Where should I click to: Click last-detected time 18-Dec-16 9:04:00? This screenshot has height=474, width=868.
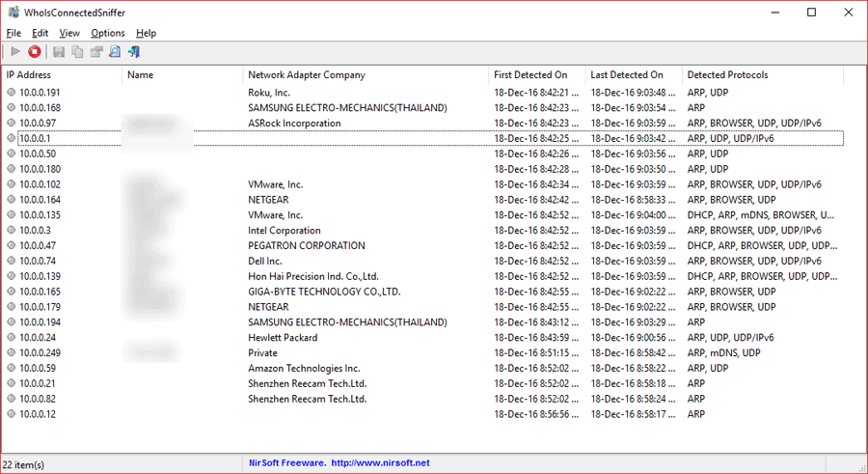click(x=634, y=215)
